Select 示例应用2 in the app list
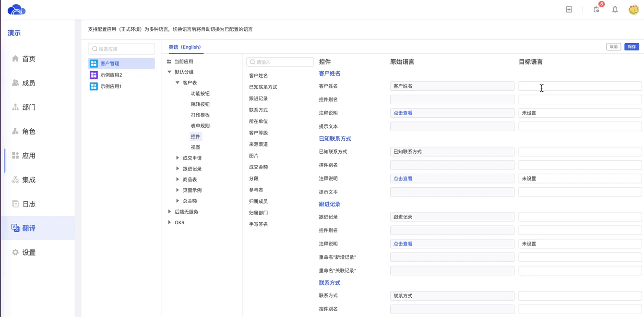The height and width of the screenshot is (317, 644). [111, 75]
